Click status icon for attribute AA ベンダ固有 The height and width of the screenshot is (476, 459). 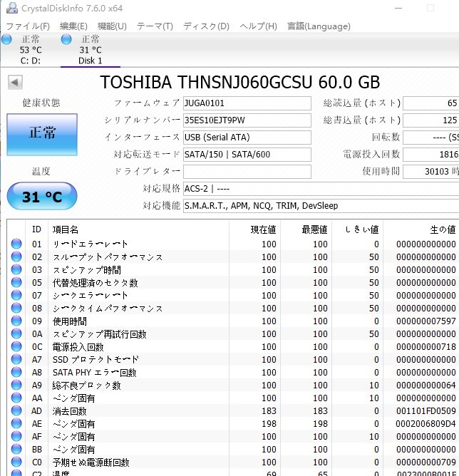[16, 398]
